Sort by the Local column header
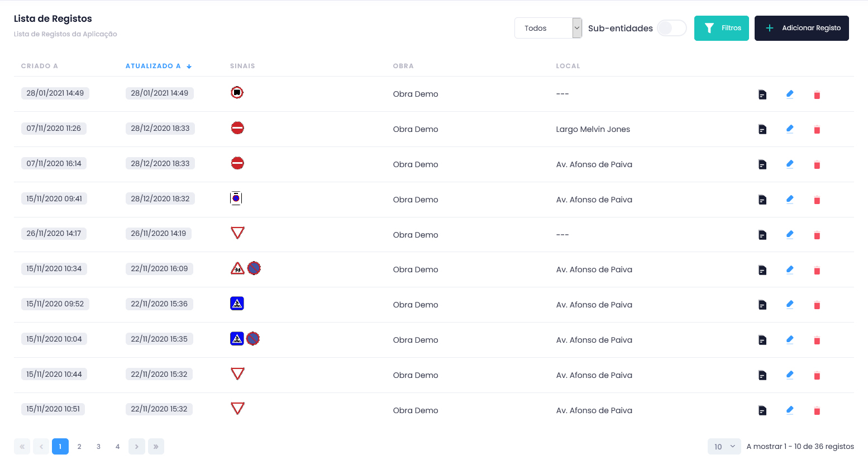 [x=568, y=66]
